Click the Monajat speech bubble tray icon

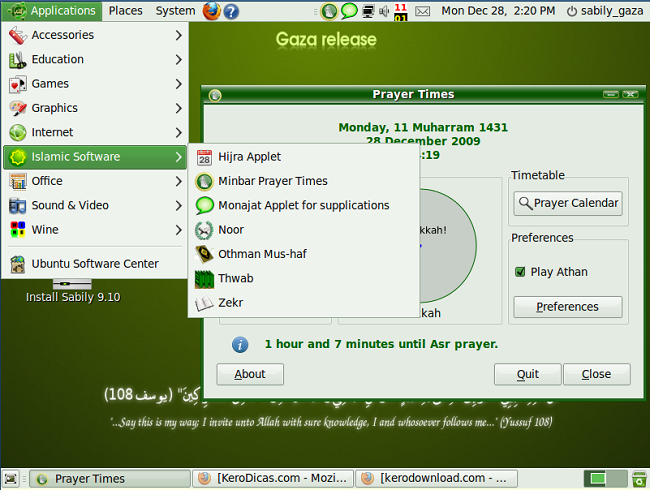click(x=349, y=11)
